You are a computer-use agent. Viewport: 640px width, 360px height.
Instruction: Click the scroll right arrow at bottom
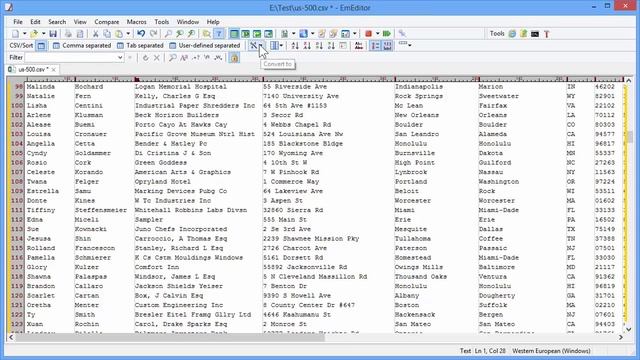tap(621, 337)
